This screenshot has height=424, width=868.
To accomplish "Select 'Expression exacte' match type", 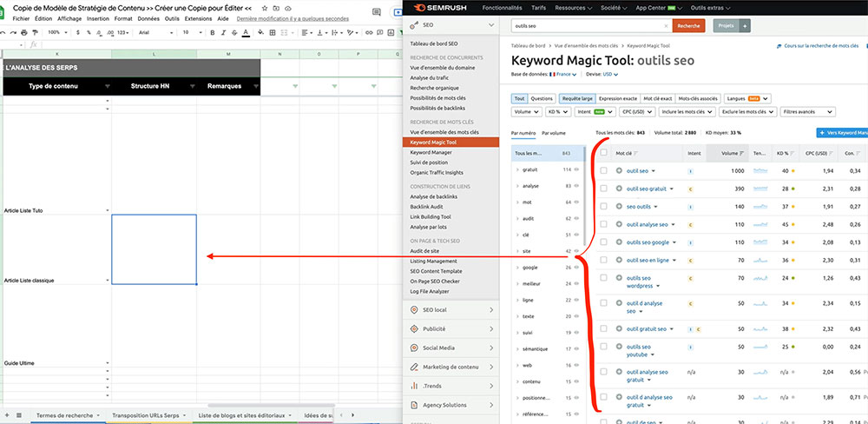I will (618, 99).
